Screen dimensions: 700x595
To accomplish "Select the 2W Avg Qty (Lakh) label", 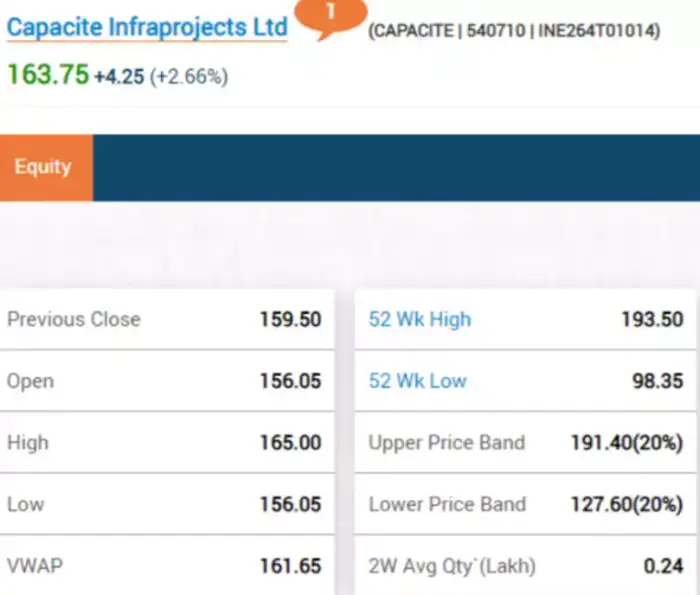I will click(452, 566).
